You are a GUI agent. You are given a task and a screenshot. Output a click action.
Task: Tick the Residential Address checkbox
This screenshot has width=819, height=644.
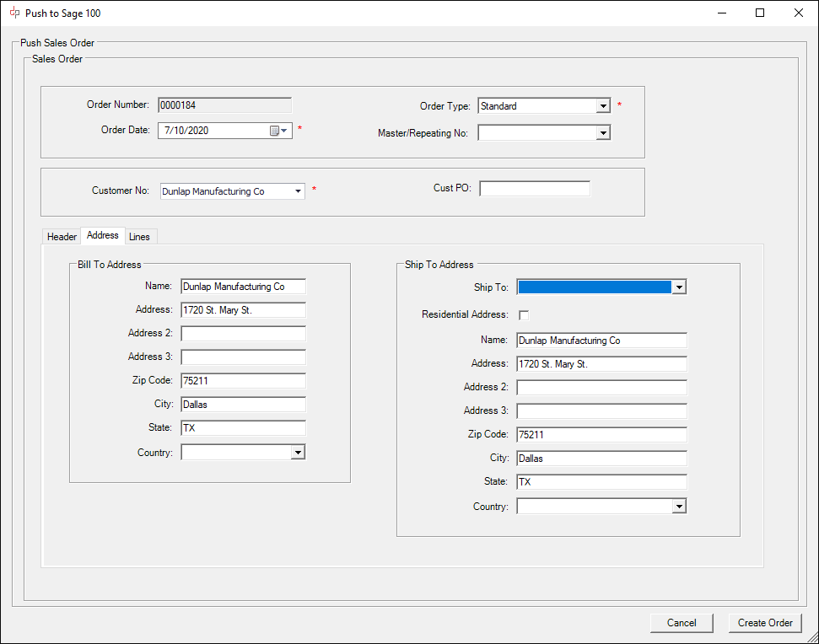(x=523, y=315)
